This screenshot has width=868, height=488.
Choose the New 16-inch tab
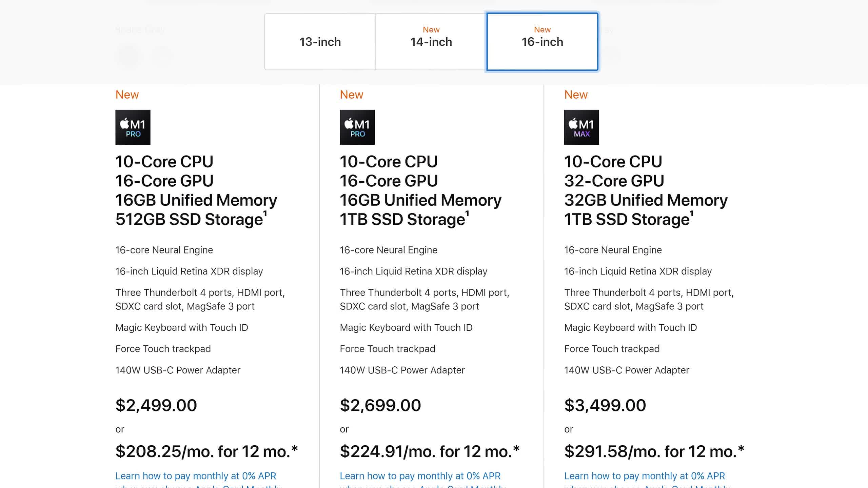tap(542, 42)
